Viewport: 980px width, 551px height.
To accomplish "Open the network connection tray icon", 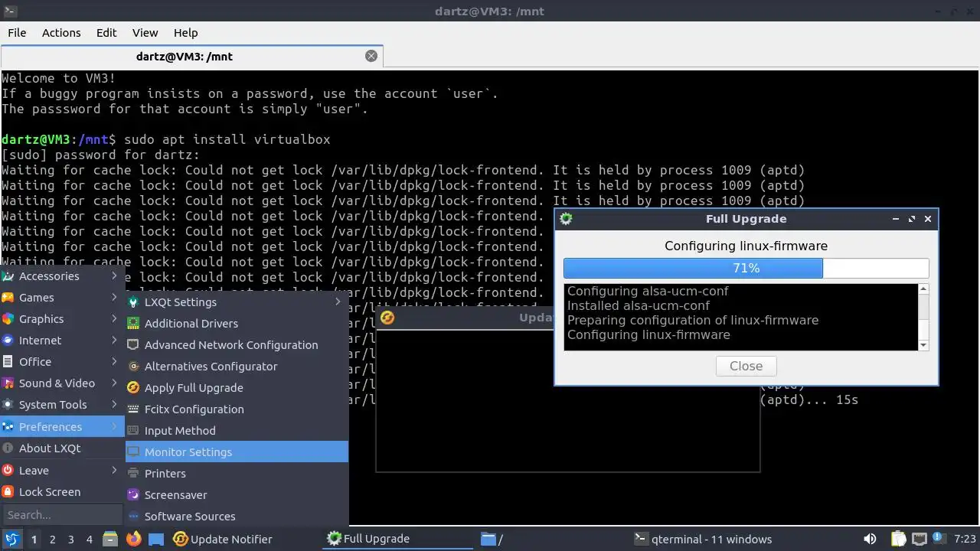I will 920,539.
